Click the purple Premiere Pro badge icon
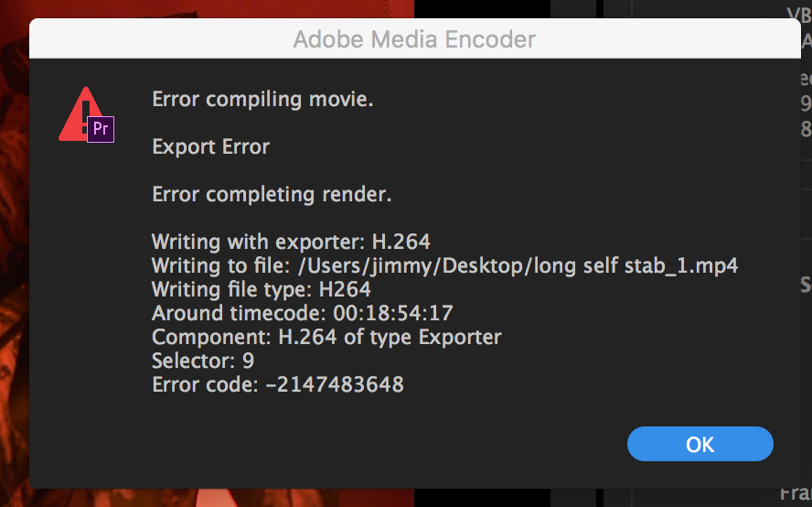 (101, 129)
